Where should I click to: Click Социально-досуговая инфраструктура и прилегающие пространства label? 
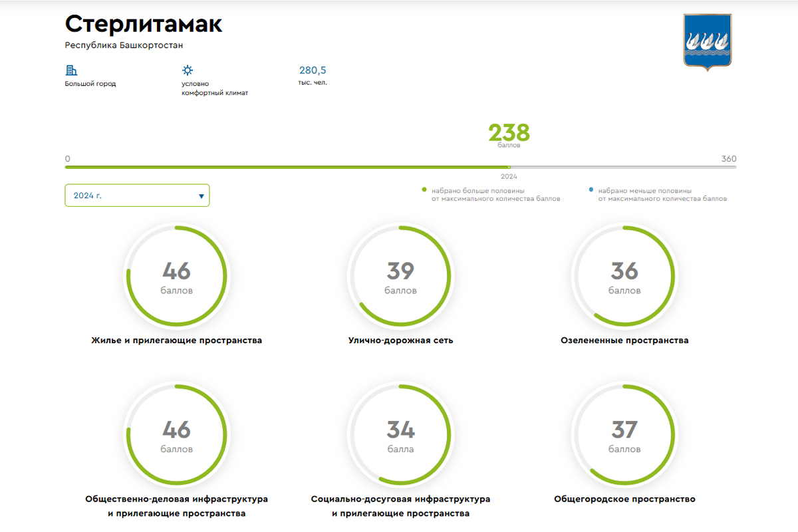click(400, 506)
